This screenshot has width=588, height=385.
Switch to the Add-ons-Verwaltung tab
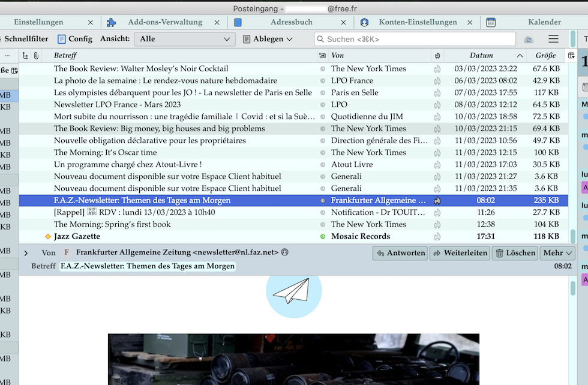coord(165,22)
